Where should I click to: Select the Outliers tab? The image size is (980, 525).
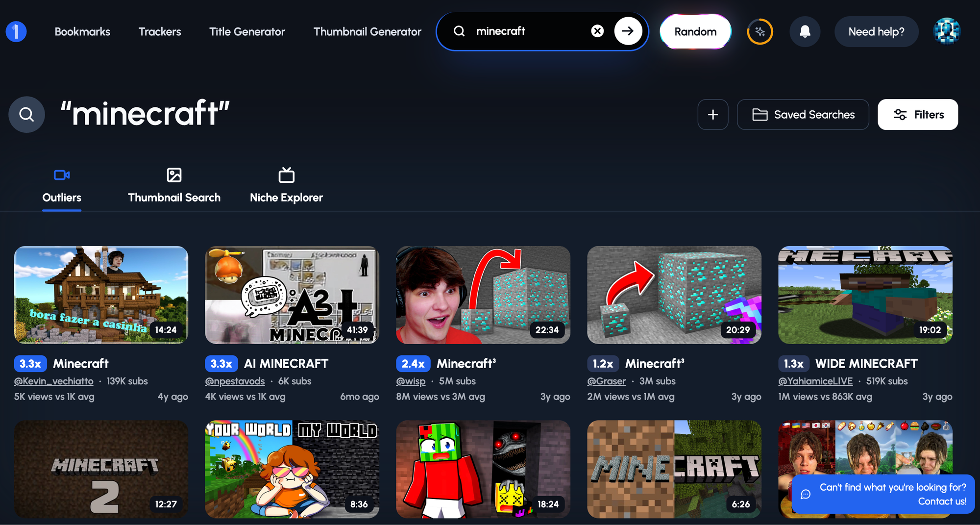coord(62,186)
